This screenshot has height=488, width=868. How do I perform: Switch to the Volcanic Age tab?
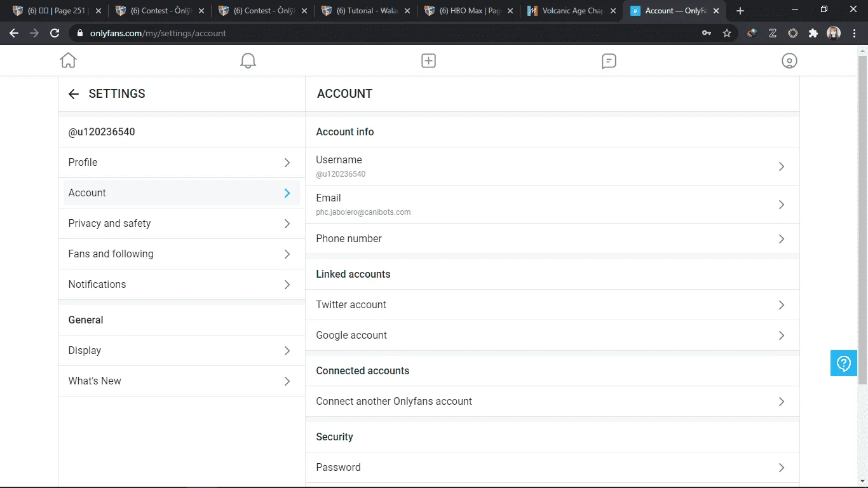[x=571, y=11]
